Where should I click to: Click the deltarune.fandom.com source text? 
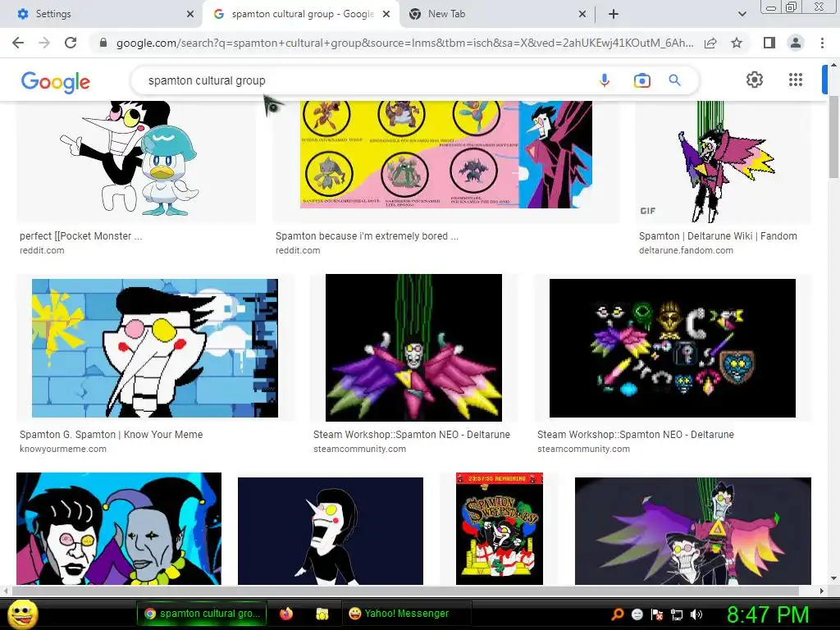tap(686, 250)
